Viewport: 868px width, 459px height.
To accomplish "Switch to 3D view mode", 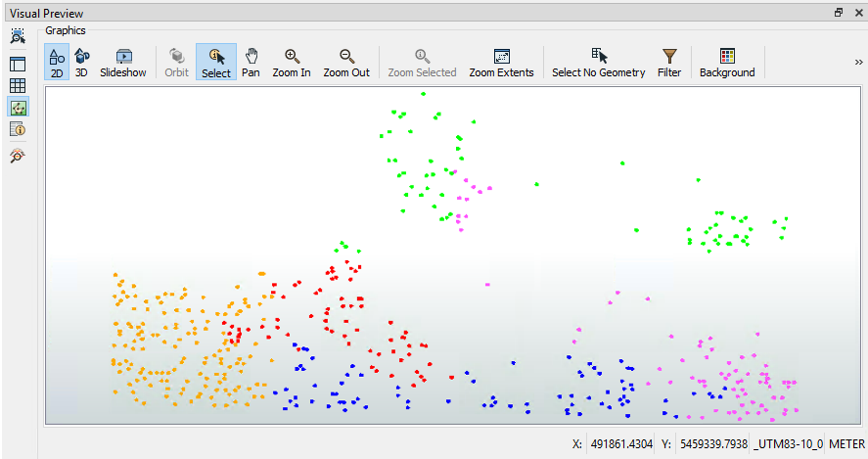I will coord(82,63).
